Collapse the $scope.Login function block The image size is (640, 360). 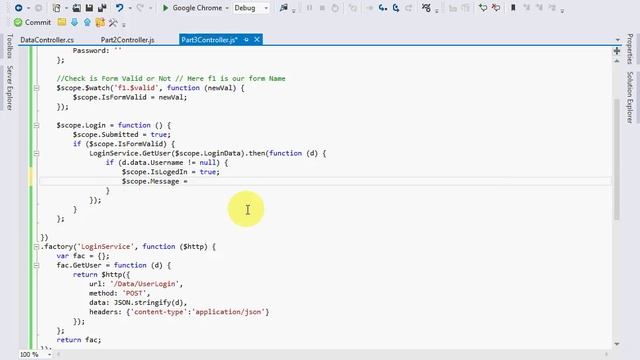coord(36,125)
